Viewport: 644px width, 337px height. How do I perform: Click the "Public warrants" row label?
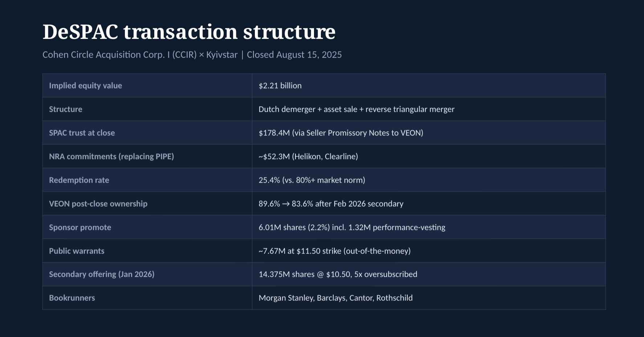coord(77,251)
